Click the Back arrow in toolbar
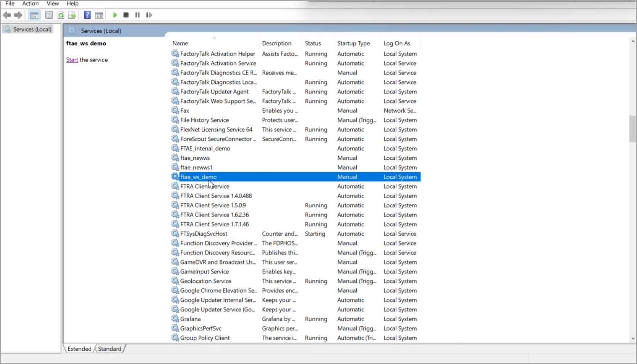 [7, 15]
